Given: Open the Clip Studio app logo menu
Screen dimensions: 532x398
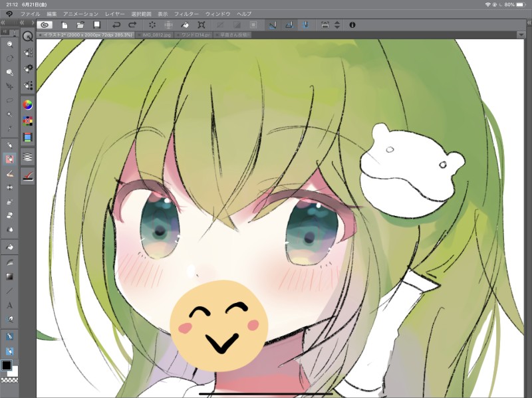Looking at the screenshot, I should pos(9,14).
